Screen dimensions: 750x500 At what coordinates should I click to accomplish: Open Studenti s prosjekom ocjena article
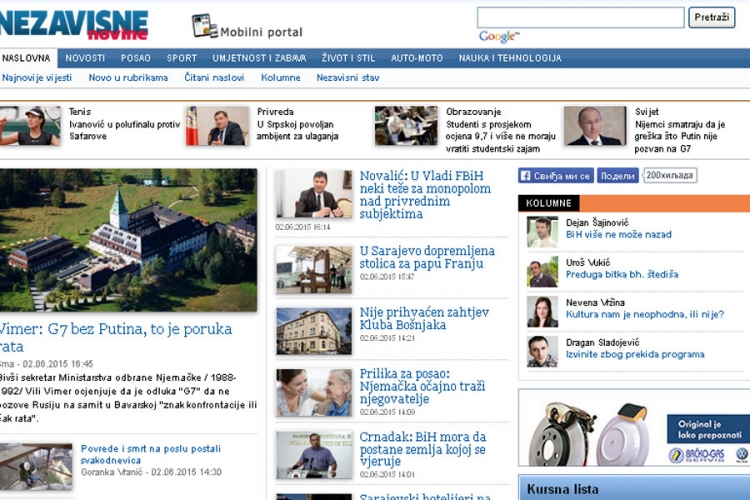(x=501, y=136)
